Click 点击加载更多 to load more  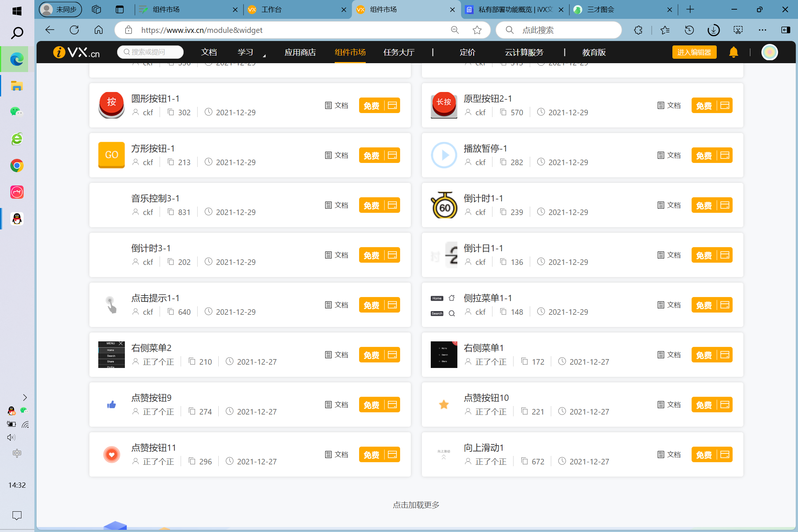[x=416, y=505]
